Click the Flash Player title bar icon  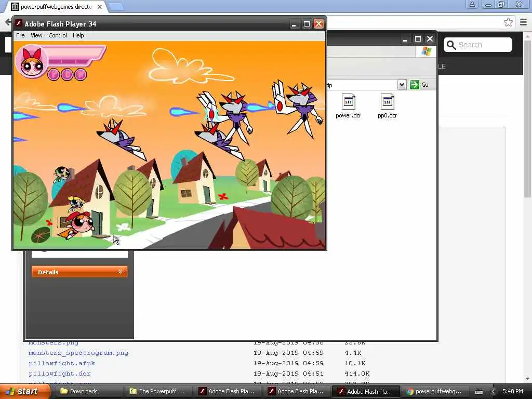point(19,24)
